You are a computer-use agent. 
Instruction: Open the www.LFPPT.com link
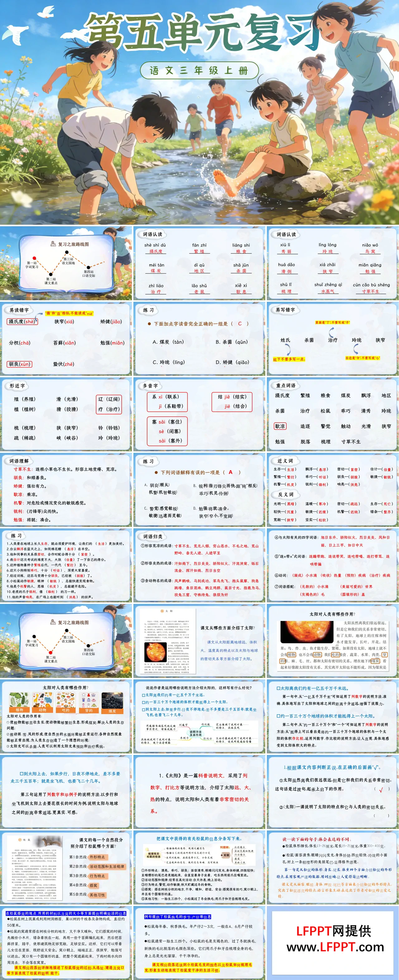tap(335, 947)
